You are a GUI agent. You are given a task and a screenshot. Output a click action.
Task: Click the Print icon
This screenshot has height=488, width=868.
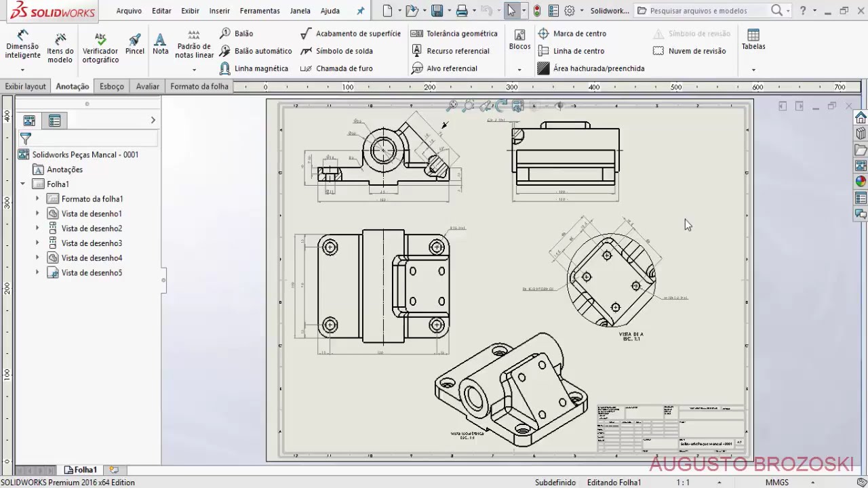pyautogui.click(x=462, y=11)
